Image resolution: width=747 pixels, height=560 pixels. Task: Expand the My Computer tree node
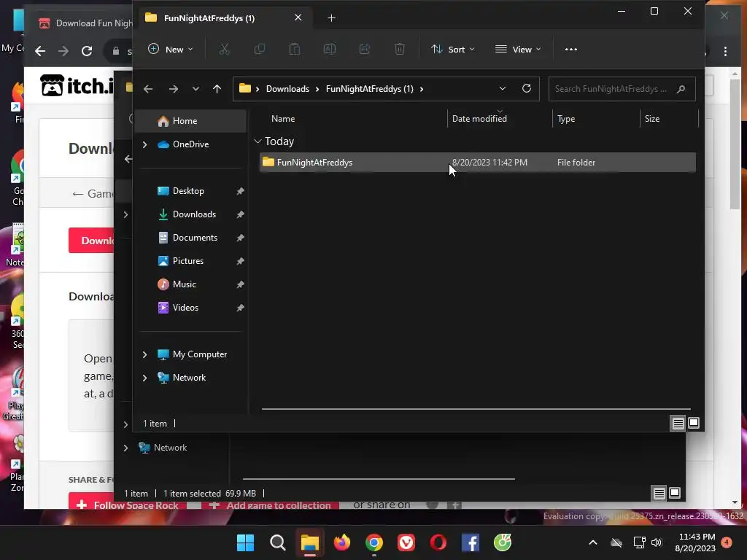point(145,354)
